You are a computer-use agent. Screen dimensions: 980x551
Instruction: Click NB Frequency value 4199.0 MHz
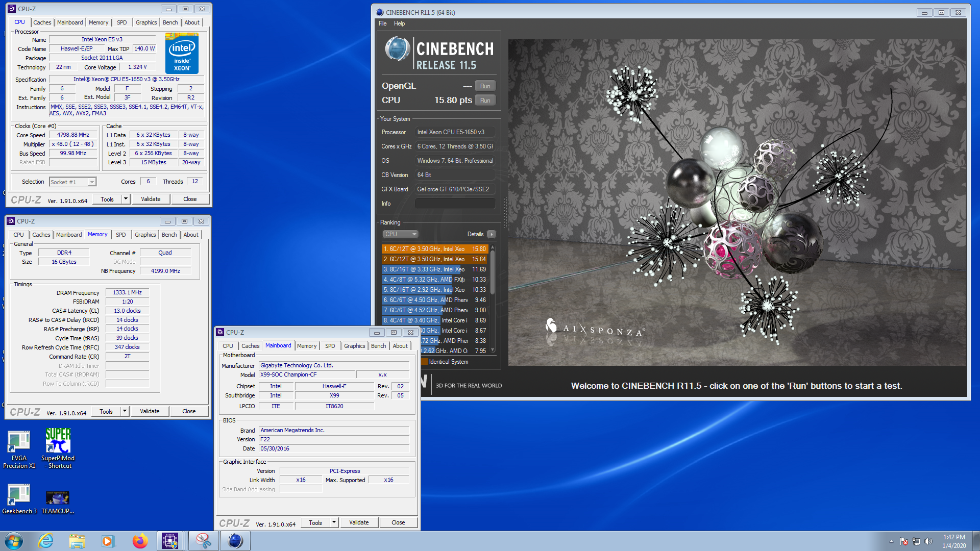[x=165, y=271]
